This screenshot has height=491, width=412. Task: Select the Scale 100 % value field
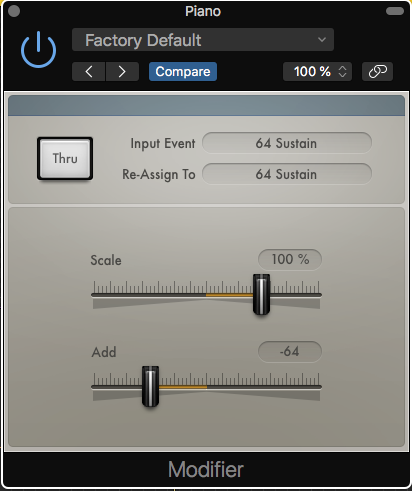click(290, 259)
